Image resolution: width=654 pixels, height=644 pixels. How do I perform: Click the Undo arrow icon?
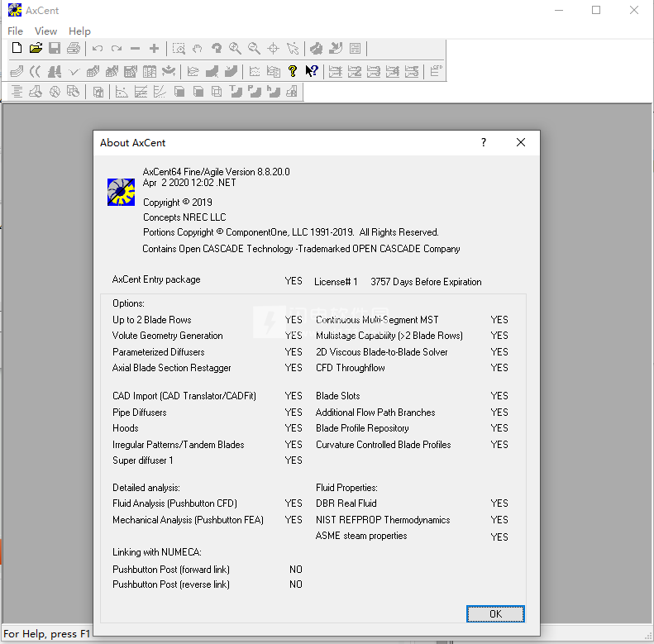coord(98,49)
